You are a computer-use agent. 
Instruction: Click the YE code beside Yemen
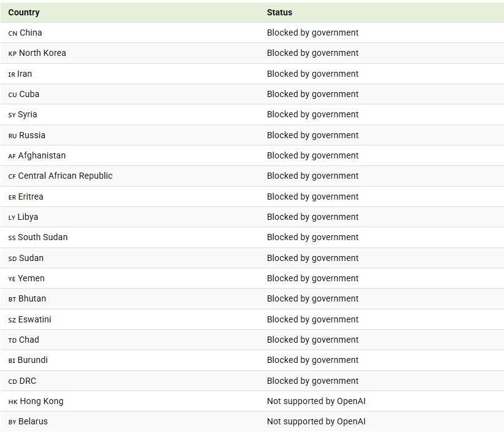tap(12, 279)
